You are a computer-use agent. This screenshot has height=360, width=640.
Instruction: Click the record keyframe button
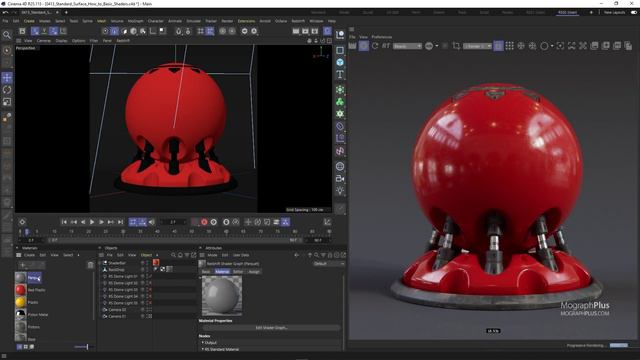[x=204, y=222]
